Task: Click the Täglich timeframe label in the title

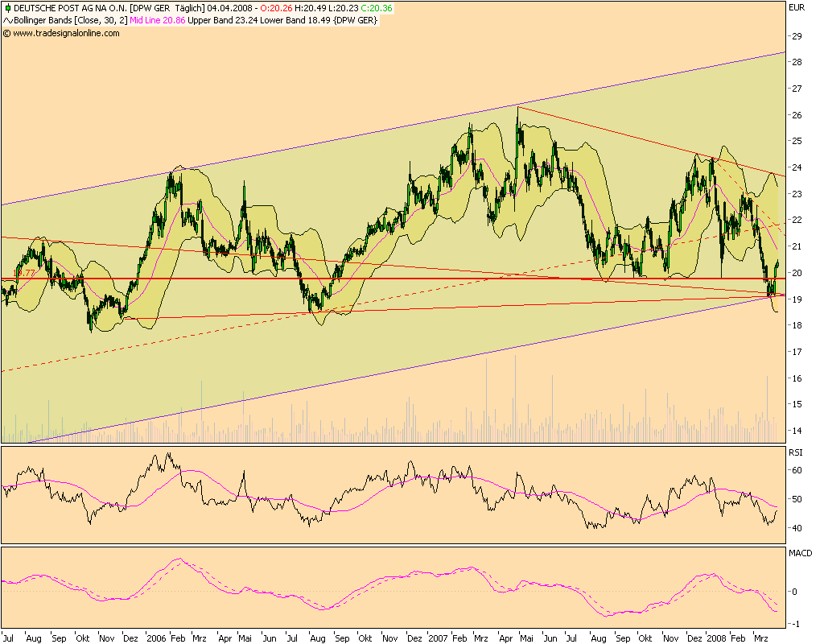Action: pos(187,7)
